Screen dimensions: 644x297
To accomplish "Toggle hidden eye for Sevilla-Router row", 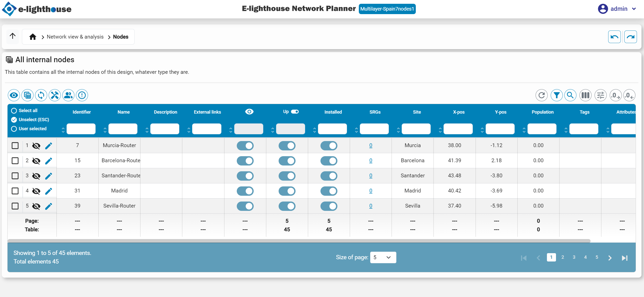I will tap(36, 206).
